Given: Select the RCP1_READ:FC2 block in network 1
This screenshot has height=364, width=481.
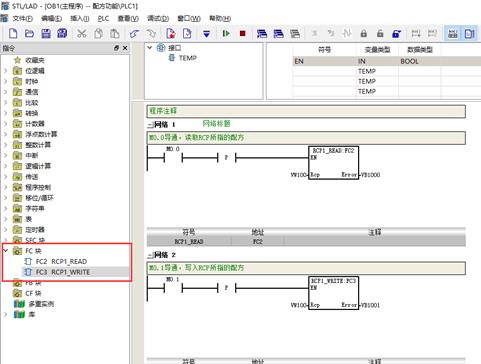Looking at the screenshot, I should tap(334, 163).
